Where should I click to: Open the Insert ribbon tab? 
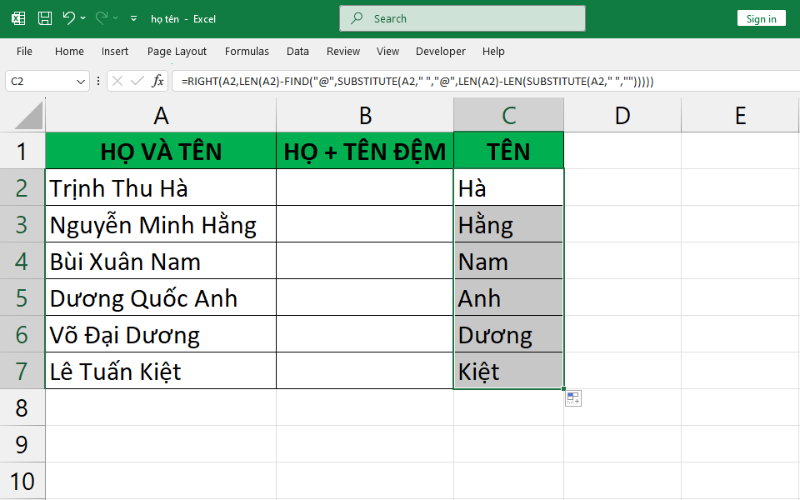[x=115, y=52]
